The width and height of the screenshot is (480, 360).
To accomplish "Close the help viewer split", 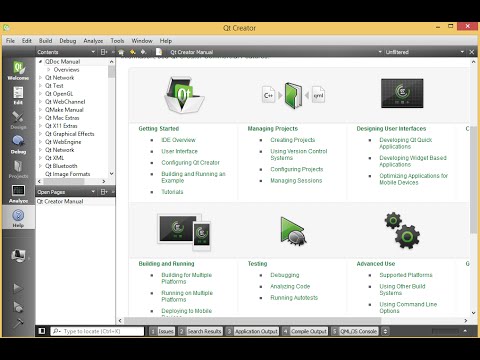I will (472, 52).
